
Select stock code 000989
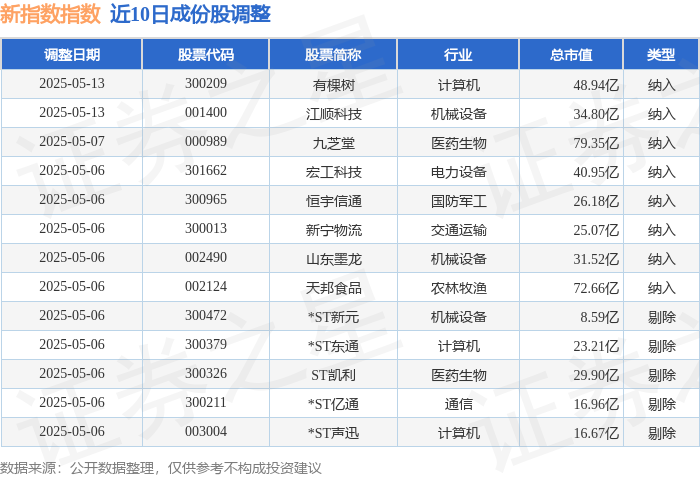click(x=206, y=142)
